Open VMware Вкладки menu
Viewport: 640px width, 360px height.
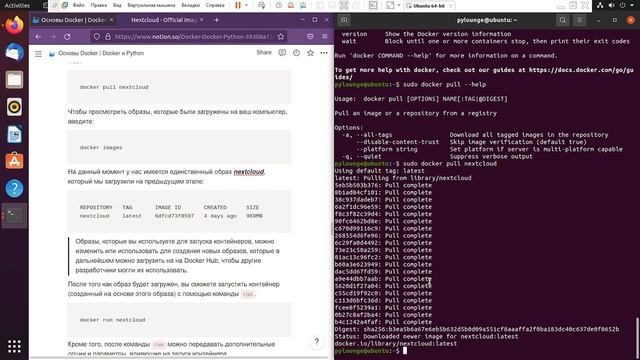[x=191, y=5]
